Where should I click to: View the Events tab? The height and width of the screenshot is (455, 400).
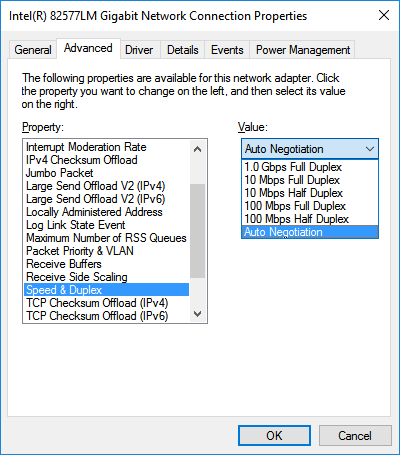tap(227, 50)
